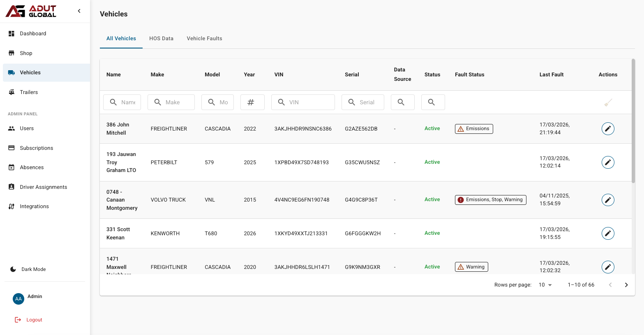This screenshot has width=644, height=335.
Task: Click the AA admin avatar
Action: tap(18, 299)
